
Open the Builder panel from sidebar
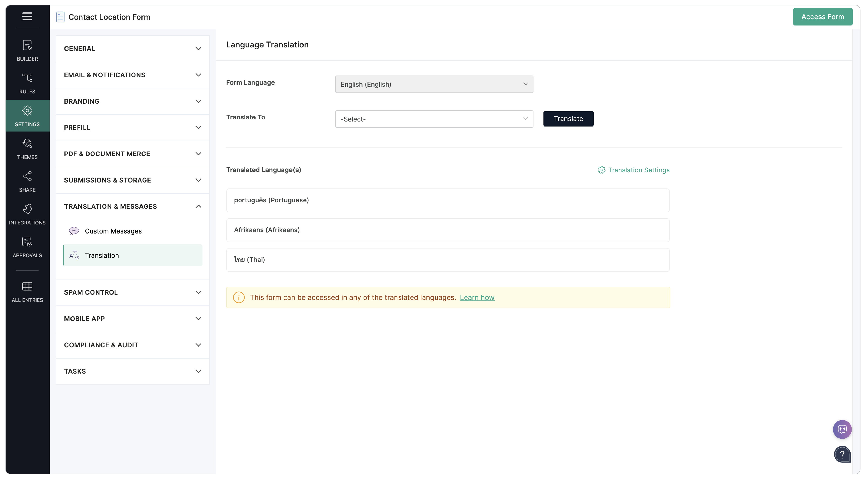click(x=27, y=51)
